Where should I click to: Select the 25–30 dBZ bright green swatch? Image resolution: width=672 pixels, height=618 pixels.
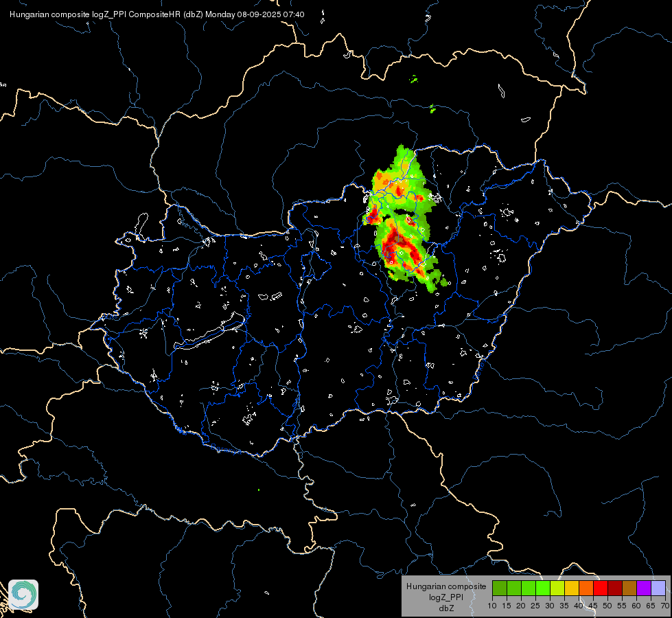543,588
